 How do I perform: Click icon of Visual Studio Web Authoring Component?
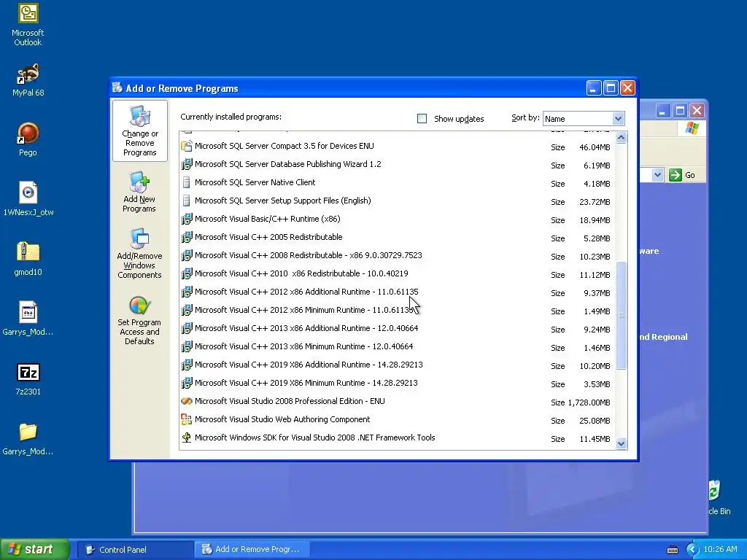point(187,419)
